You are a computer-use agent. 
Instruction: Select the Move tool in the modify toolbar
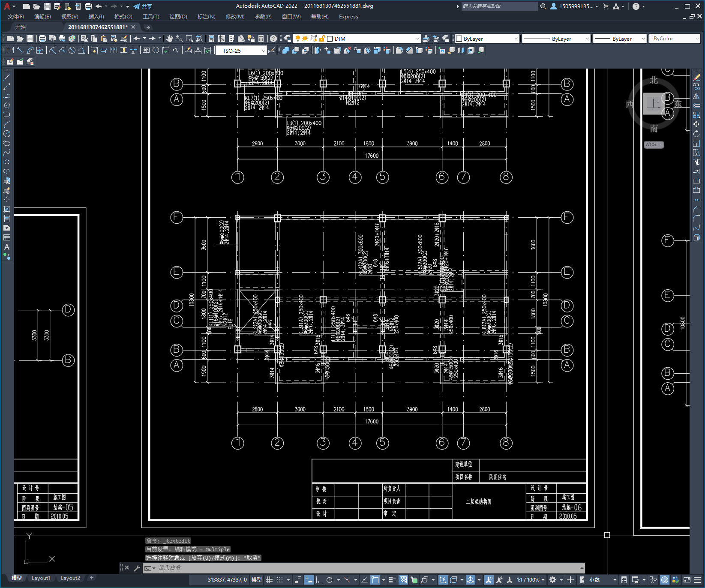696,124
